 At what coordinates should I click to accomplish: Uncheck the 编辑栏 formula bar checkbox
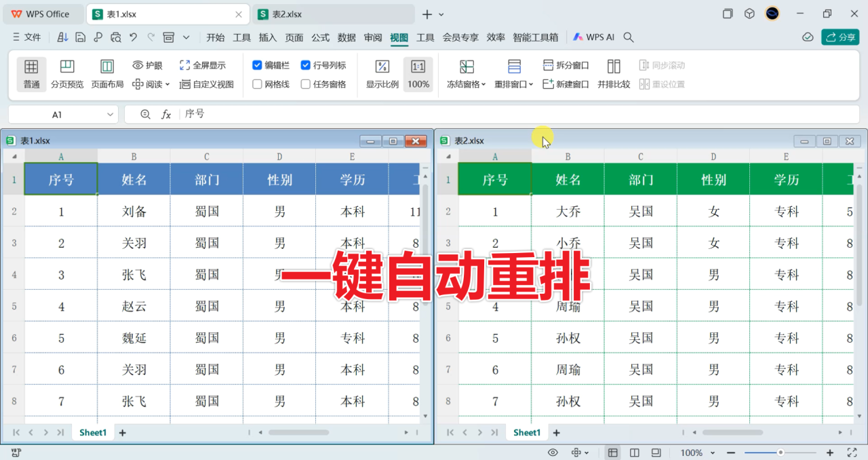[x=257, y=65]
